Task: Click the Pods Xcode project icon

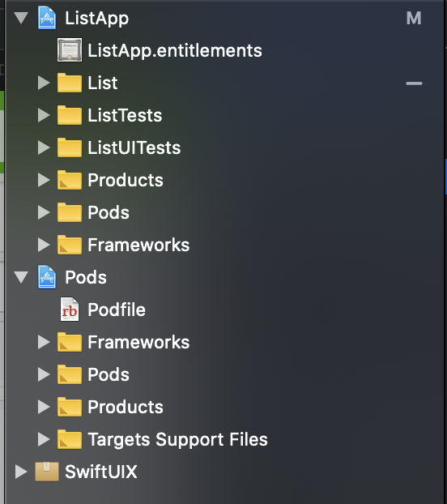Action: pos(47,277)
